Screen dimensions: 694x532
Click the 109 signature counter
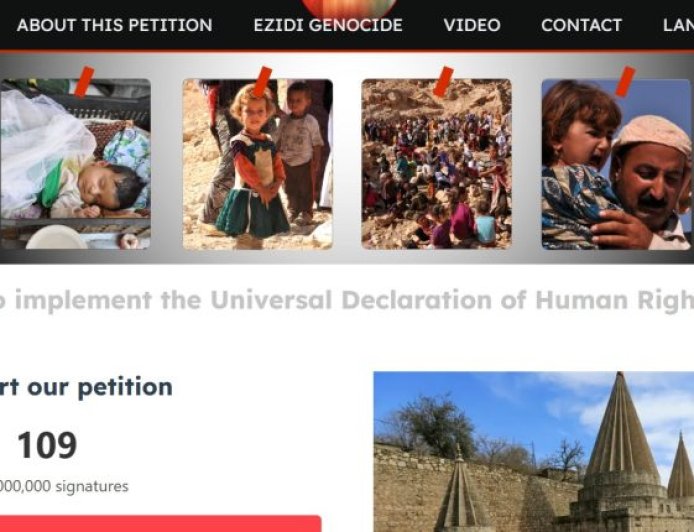click(47, 445)
